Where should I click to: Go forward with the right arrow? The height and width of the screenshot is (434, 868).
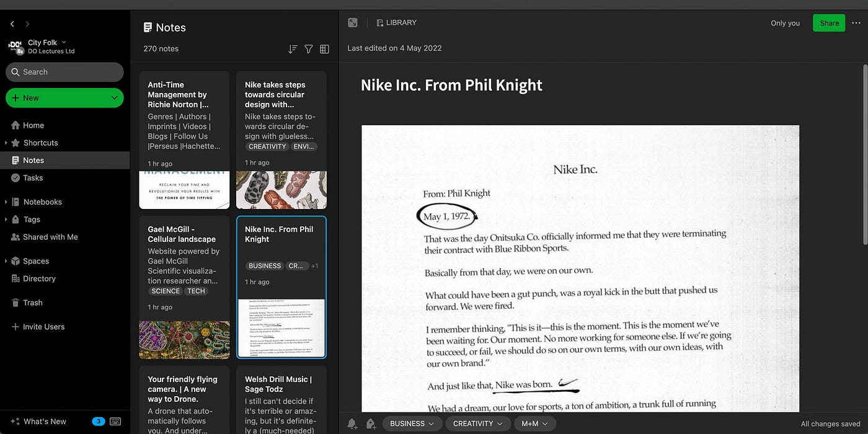point(27,24)
